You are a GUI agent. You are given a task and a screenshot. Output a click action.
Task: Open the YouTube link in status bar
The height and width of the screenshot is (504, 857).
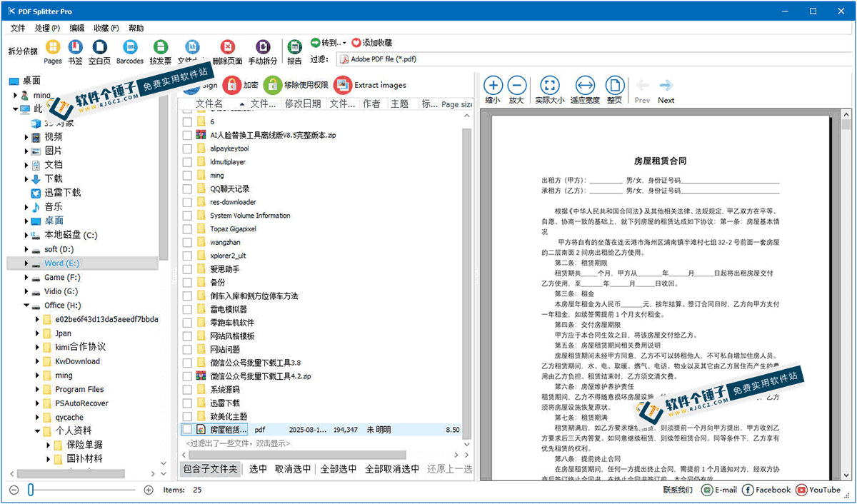click(x=818, y=490)
